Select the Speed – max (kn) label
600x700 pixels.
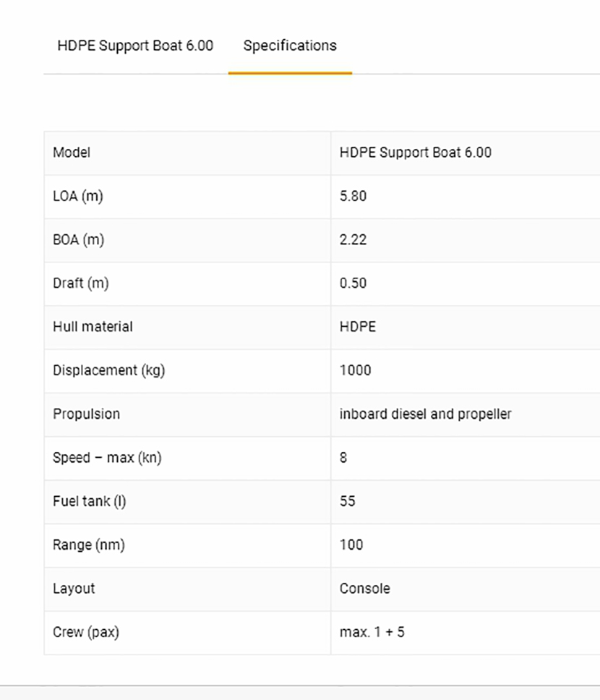[107, 458]
